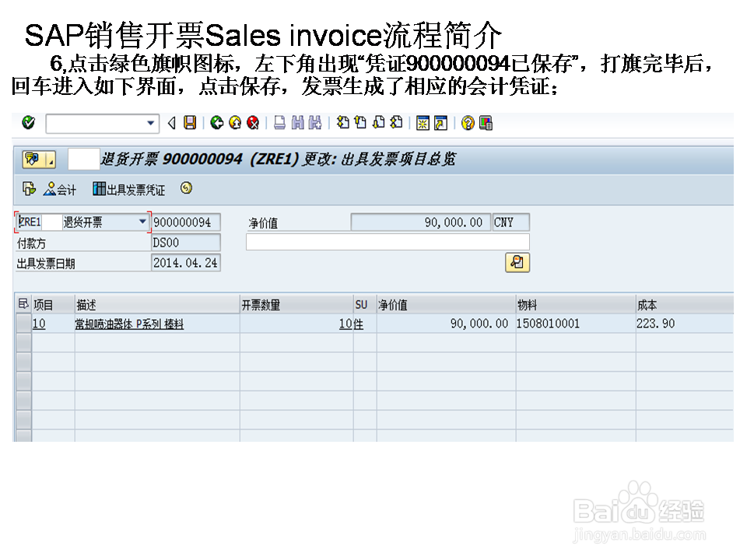Screen dimensions: 747x560
Task: Click the SU column header
Action: [x=365, y=305]
